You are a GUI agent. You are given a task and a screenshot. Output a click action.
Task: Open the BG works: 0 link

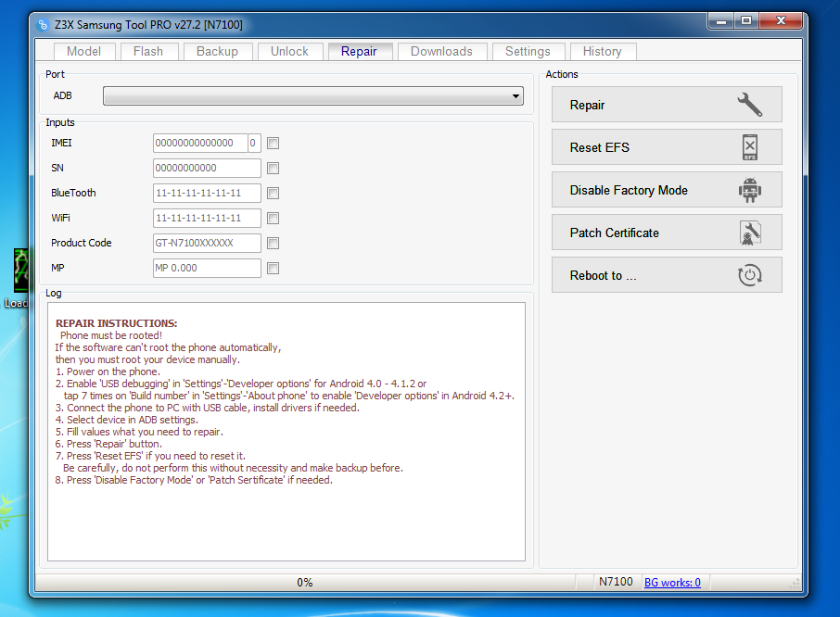pyautogui.click(x=672, y=582)
